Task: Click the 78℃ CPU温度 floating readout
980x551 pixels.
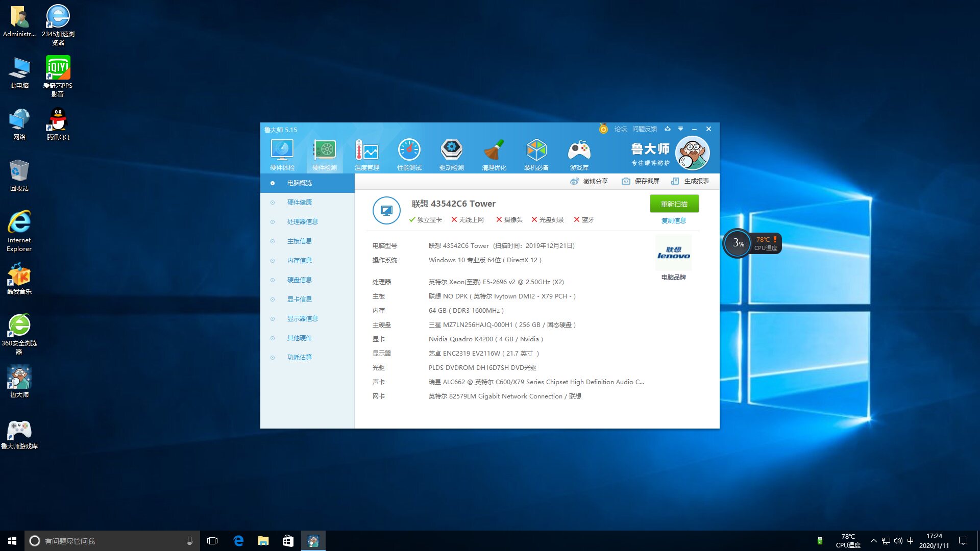Action: click(766, 243)
